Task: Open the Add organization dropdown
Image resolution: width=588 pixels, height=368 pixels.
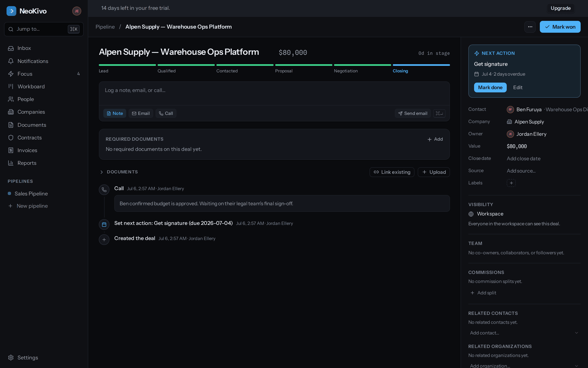Action: (524, 365)
